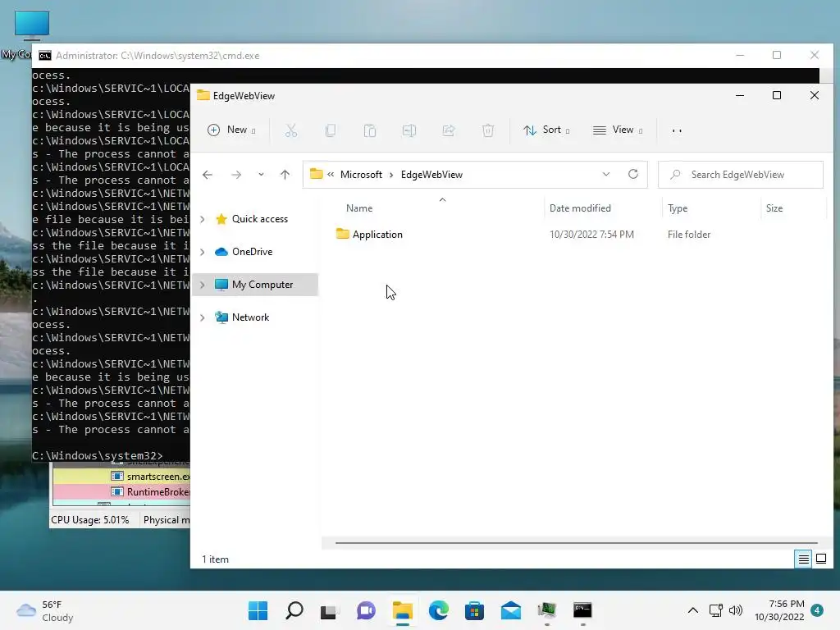Expand Quick access tree node
The image size is (840, 630).
coord(203,219)
